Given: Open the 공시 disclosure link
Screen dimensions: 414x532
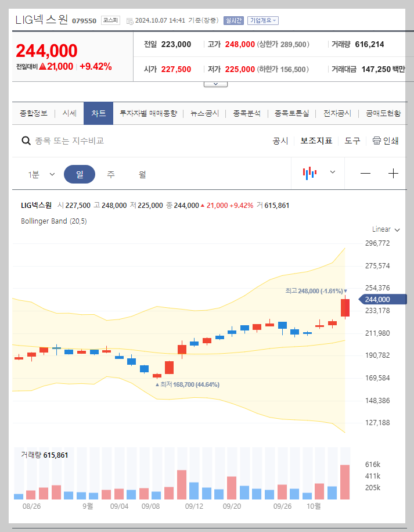Looking at the screenshot, I should (x=280, y=140).
